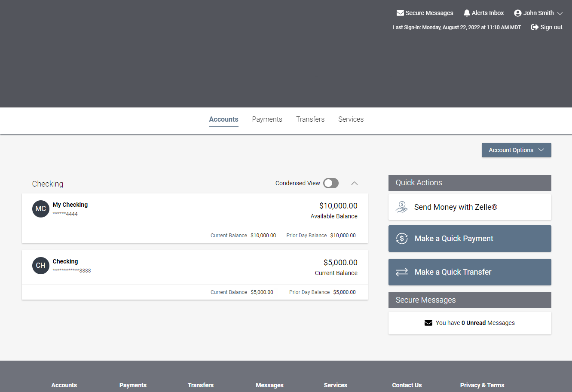Collapse the Checking section with the chevron
The height and width of the screenshot is (392, 572).
(x=355, y=183)
